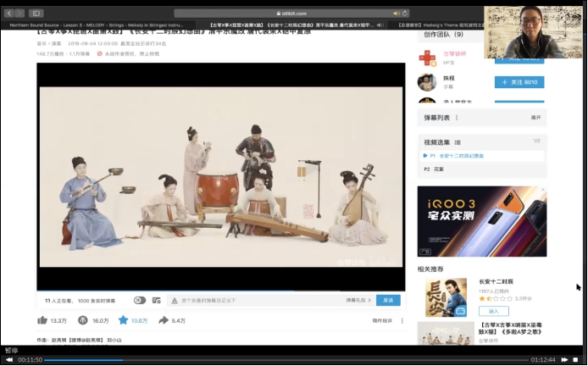Image resolution: width=588 pixels, height=366 pixels.
Task: Click the danmaku font style icon in input
Action: pos(175,301)
